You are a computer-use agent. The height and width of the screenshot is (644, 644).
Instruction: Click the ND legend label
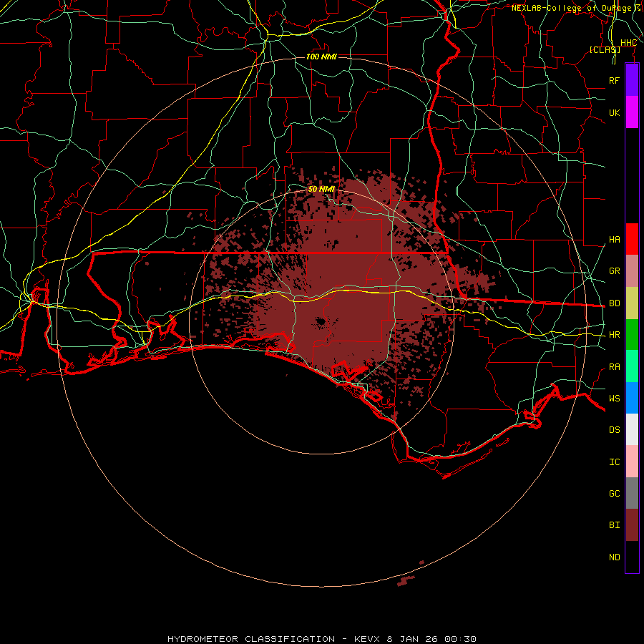point(614,557)
